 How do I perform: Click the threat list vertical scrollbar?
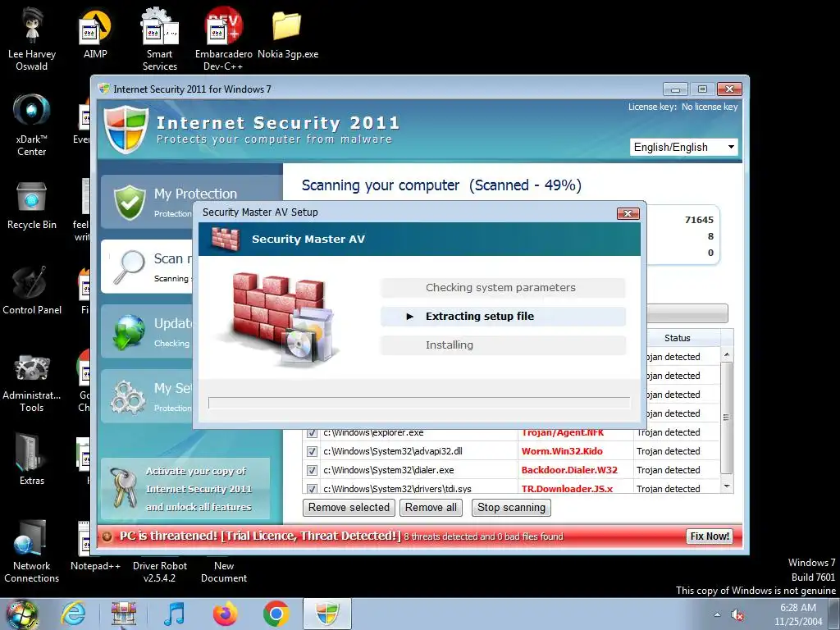pos(727,418)
